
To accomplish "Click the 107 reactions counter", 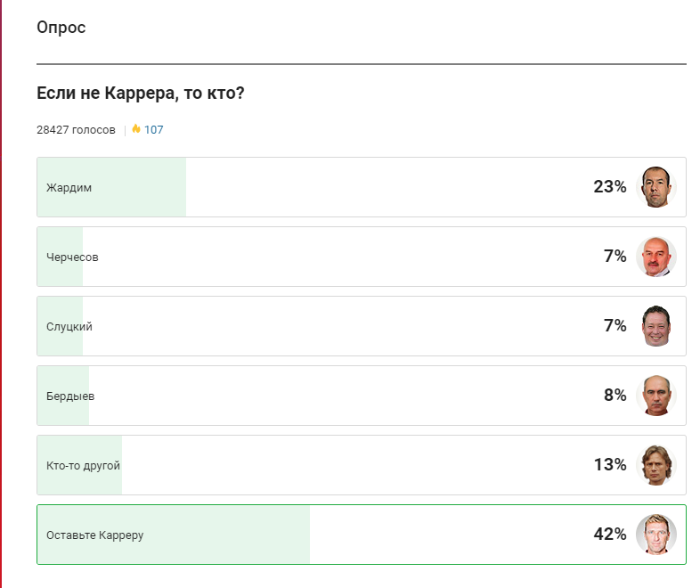I will (x=154, y=130).
